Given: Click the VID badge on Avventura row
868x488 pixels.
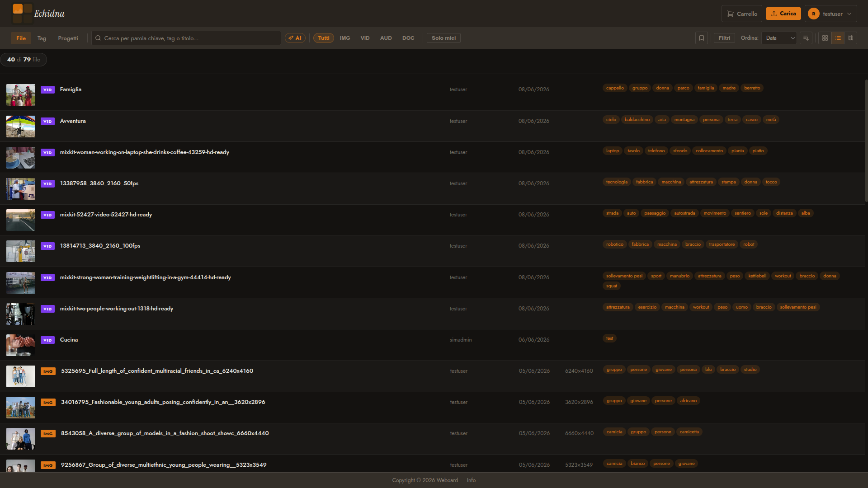Looking at the screenshot, I should coord(47,122).
